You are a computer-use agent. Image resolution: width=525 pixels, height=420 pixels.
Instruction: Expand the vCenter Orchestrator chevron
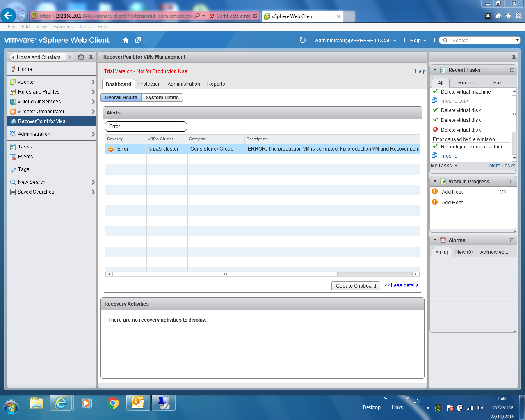93,112
